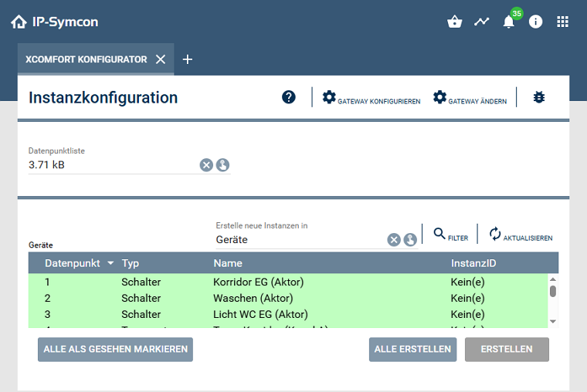Open the apps grid menu
Screen dimensions: 587x392
click(x=563, y=22)
